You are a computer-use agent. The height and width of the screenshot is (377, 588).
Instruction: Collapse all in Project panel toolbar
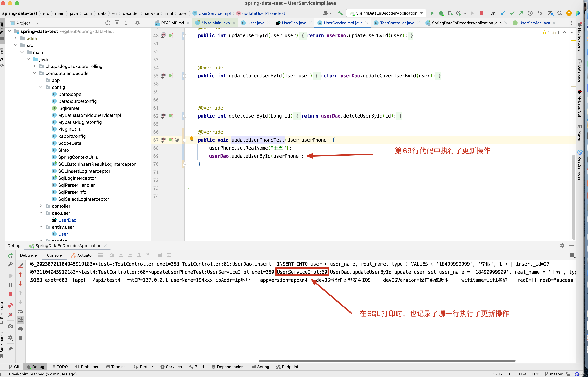126,23
